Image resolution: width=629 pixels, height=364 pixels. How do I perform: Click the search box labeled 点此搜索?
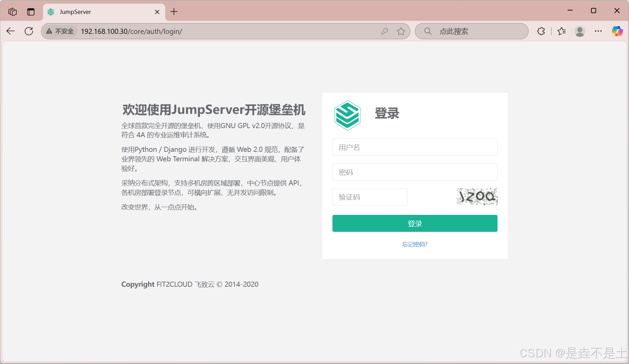tap(471, 31)
